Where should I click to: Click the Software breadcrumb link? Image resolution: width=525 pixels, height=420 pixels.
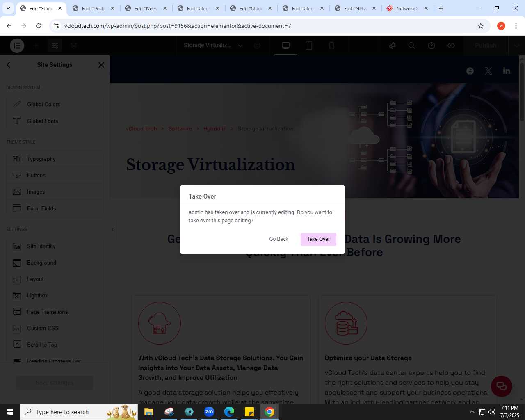coord(180,129)
